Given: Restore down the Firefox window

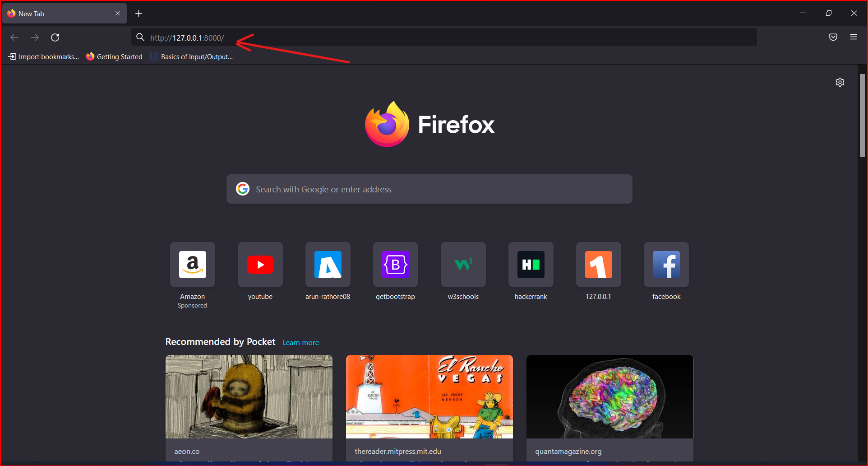Looking at the screenshot, I should point(829,13).
